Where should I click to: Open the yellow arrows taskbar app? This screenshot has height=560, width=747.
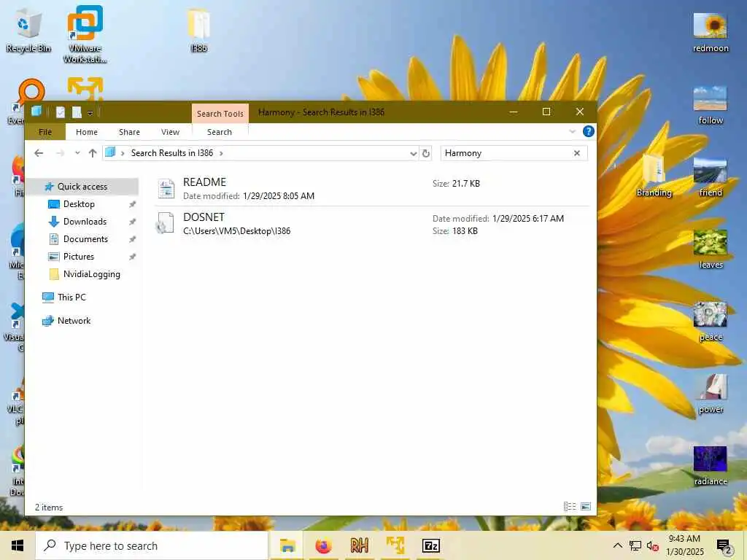pyautogui.click(x=395, y=545)
